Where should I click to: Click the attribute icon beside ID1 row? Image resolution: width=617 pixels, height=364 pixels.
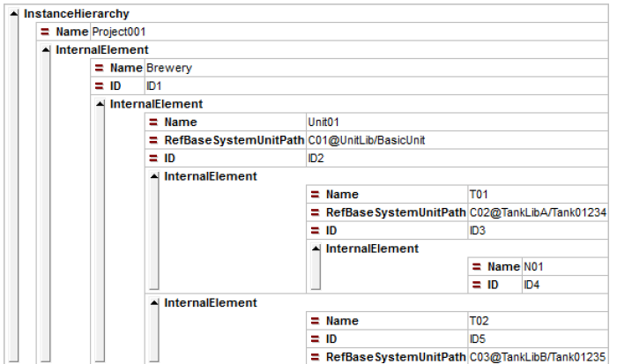click(x=99, y=86)
